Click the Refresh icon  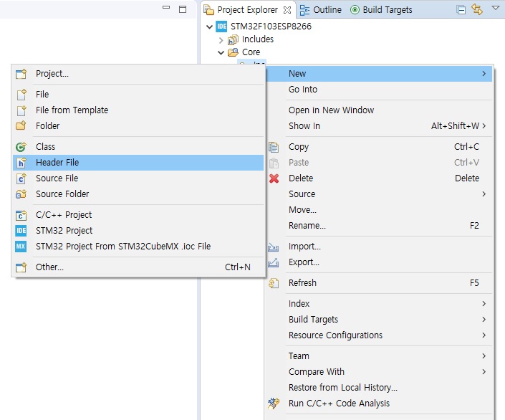point(274,283)
